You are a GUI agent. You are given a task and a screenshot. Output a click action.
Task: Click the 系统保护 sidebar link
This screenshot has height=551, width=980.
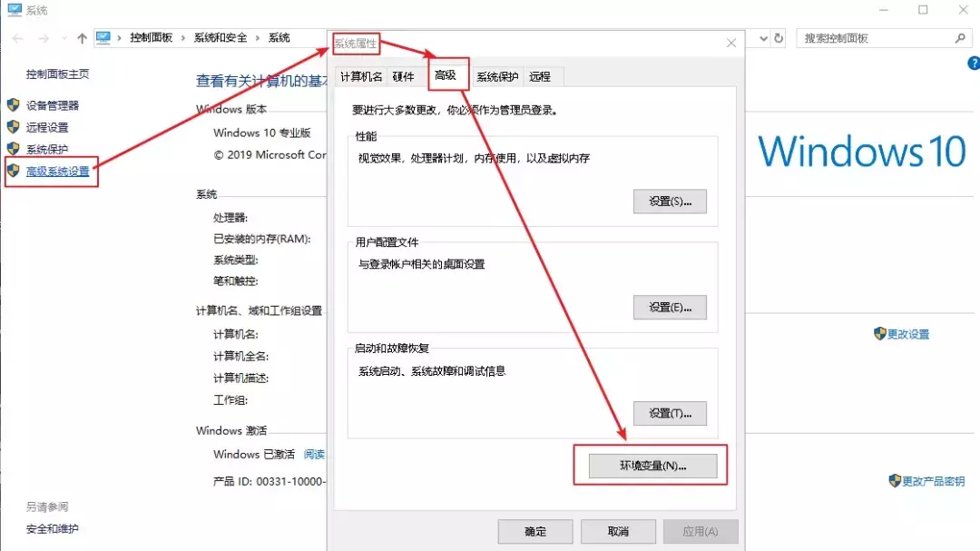pyautogui.click(x=47, y=150)
